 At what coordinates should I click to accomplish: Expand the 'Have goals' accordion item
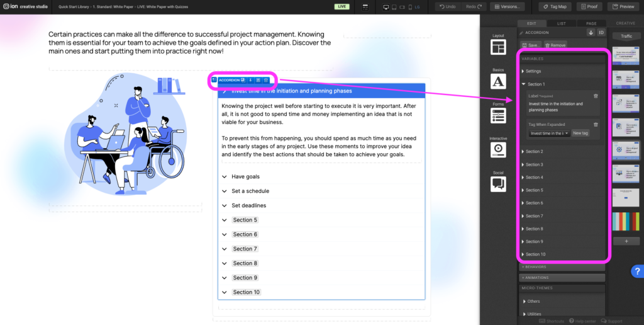point(245,176)
